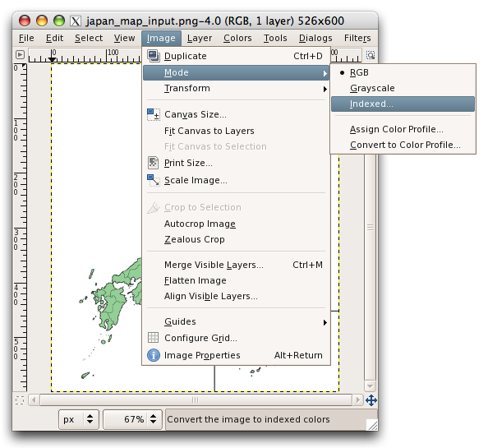
Task: Toggle the Quick Mask button at bottom left
Action: [20, 400]
